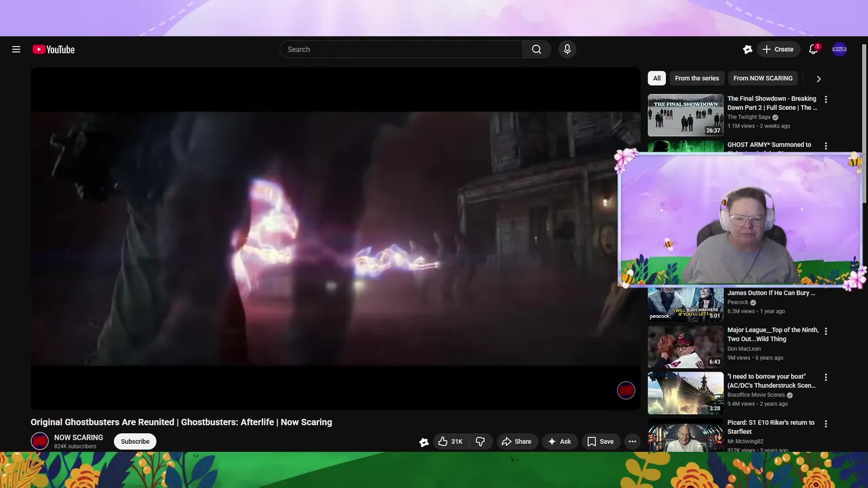868x488 pixels.
Task: Open the account avatar menu
Action: click(x=840, y=49)
